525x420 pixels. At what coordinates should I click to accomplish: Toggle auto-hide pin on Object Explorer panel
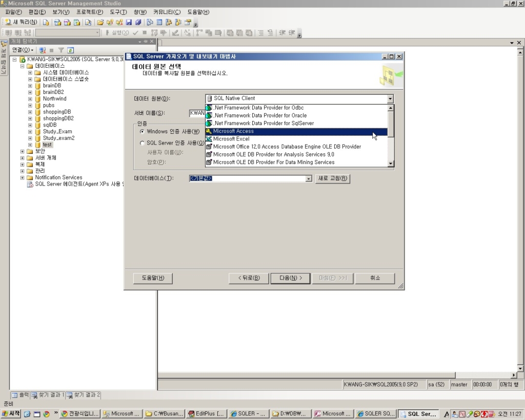click(x=146, y=41)
